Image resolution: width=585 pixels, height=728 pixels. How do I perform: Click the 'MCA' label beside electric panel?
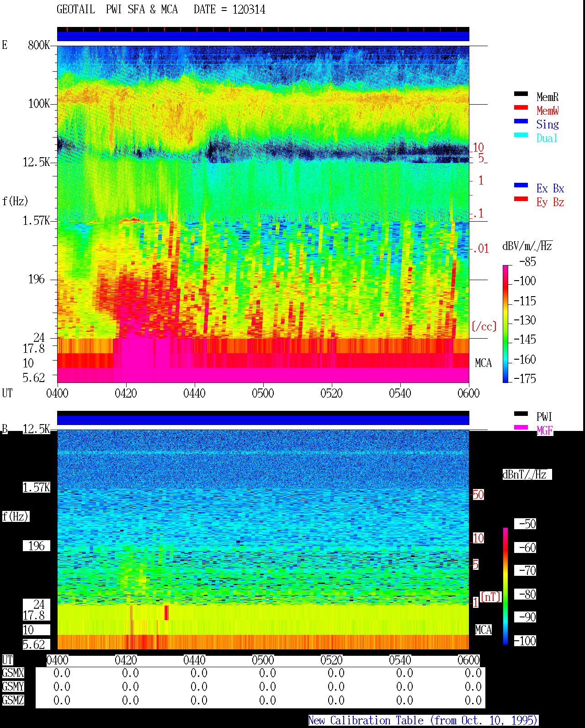click(x=483, y=363)
